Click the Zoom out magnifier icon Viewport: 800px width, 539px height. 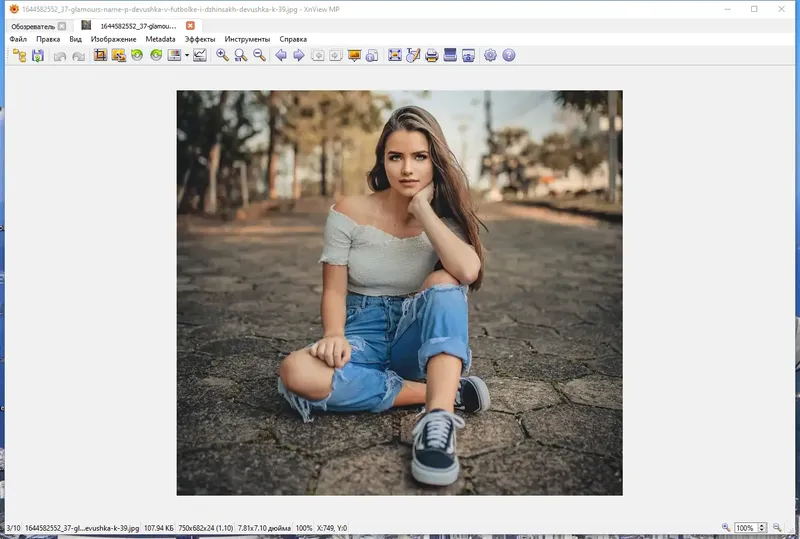(x=259, y=56)
